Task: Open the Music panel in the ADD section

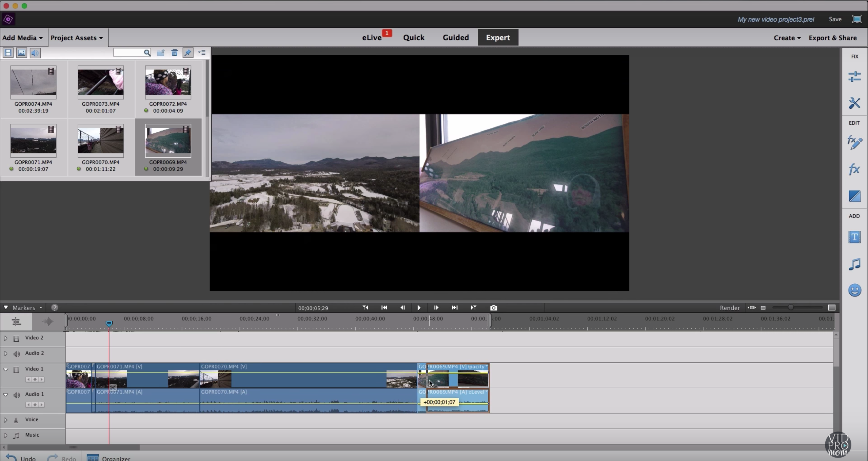Action: coord(854,264)
